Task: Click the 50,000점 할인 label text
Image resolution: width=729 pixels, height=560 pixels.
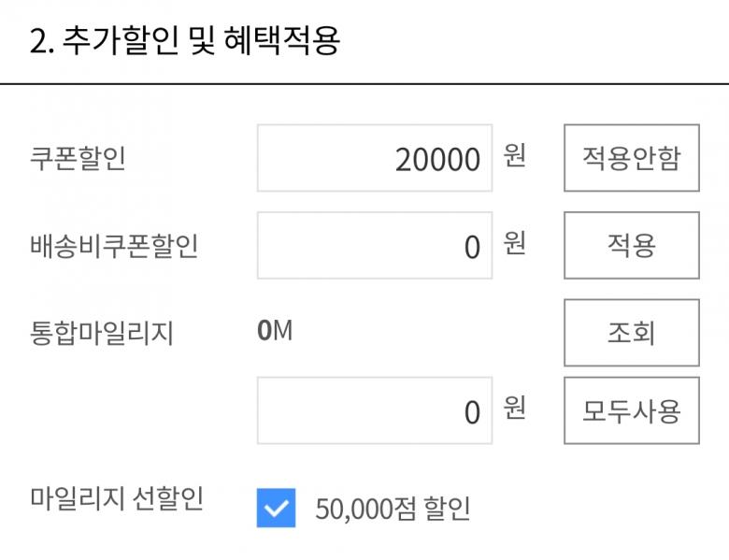Action: pyautogui.click(x=393, y=510)
